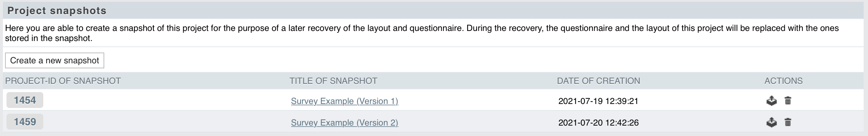Restore the Survey Example (Version 2) snapshot
Screen dimensions: 868x136
pos(771,122)
